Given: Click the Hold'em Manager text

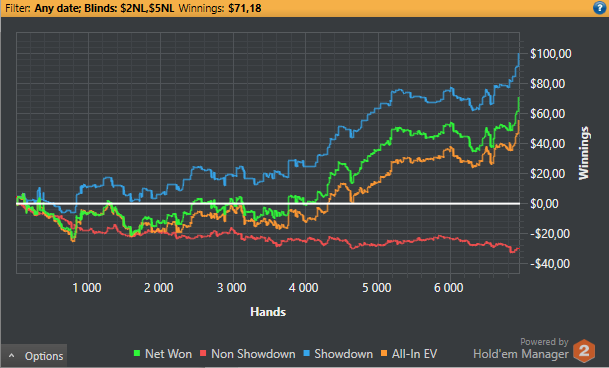Looking at the screenshot, I should point(521,354).
